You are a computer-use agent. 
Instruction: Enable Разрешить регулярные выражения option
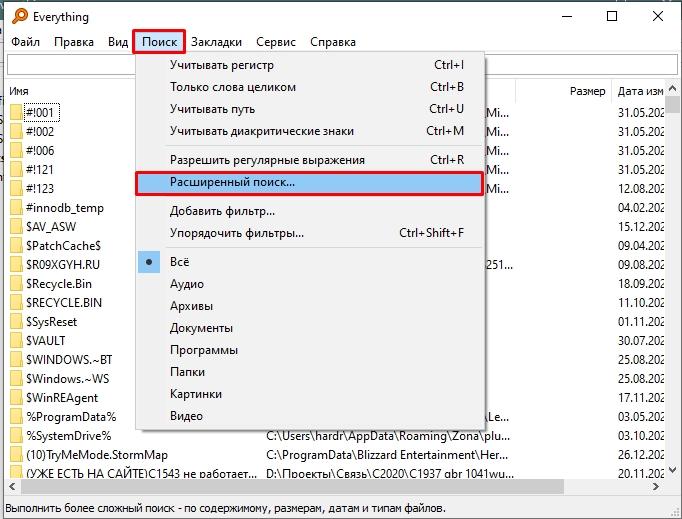(x=310, y=160)
